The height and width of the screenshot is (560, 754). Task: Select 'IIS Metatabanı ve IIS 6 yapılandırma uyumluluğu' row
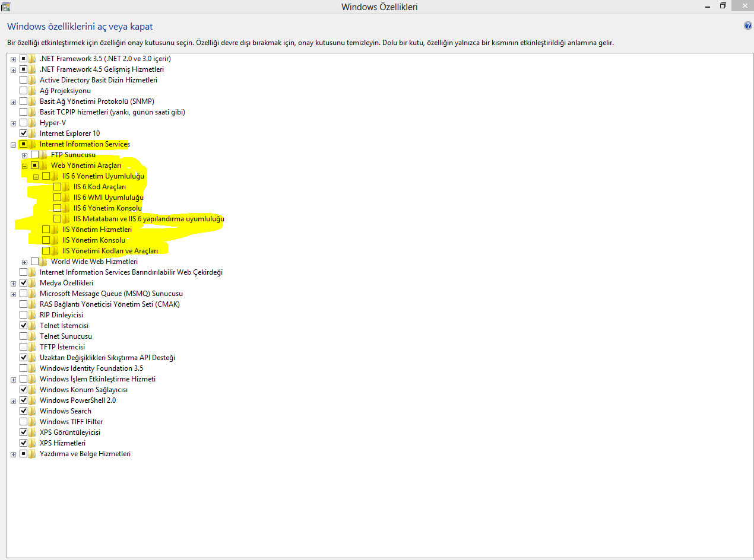(149, 219)
